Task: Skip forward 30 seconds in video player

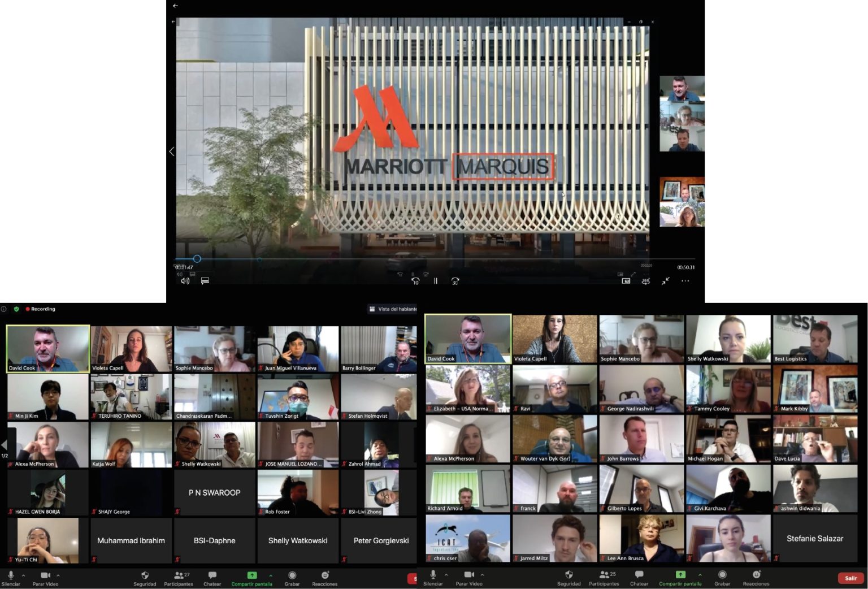Action: point(455,281)
